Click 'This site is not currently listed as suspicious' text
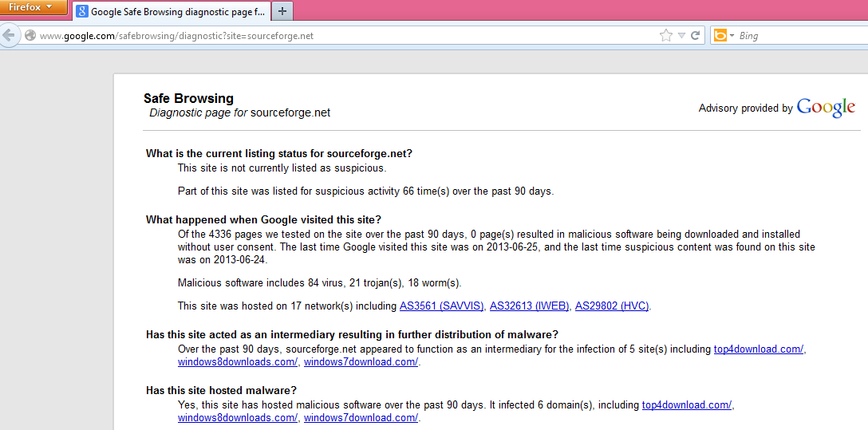The height and width of the screenshot is (430, 868). click(x=282, y=168)
